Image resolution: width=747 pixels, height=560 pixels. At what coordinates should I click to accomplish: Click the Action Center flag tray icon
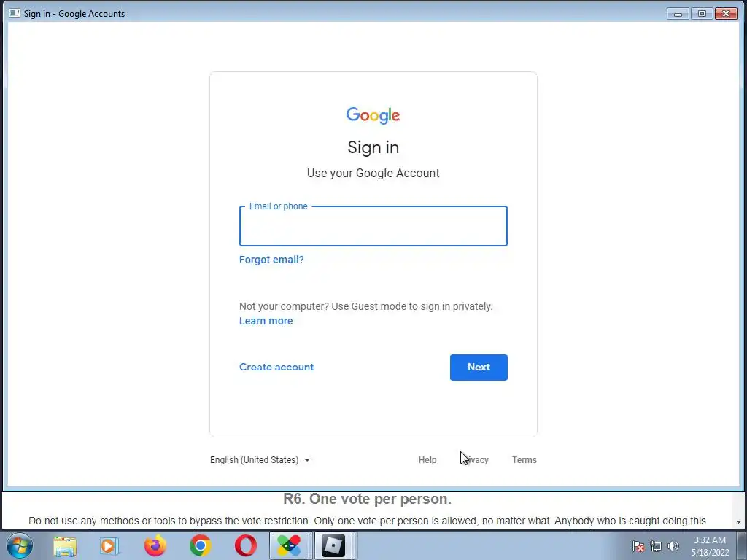pos(638,546)
